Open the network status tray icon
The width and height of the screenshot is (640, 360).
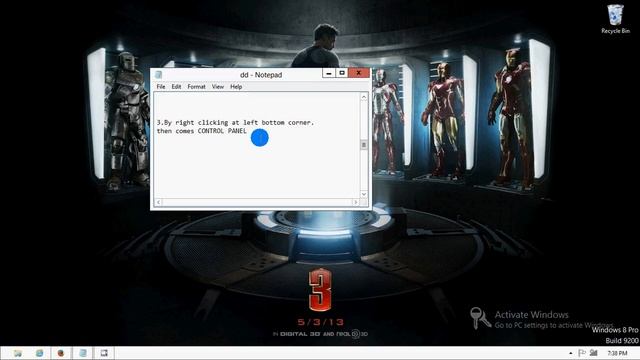[x=594, y=353]
